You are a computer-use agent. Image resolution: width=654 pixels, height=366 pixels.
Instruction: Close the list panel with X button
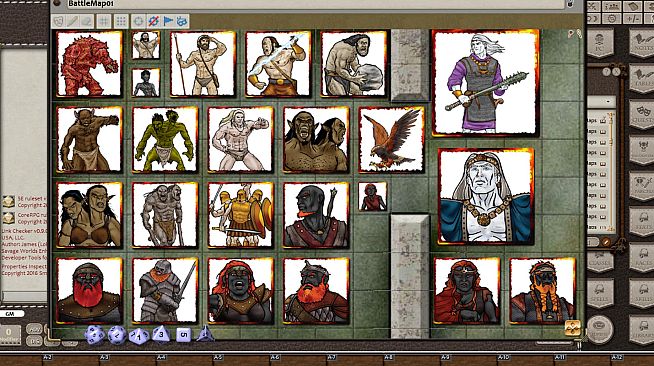[616, 72]
